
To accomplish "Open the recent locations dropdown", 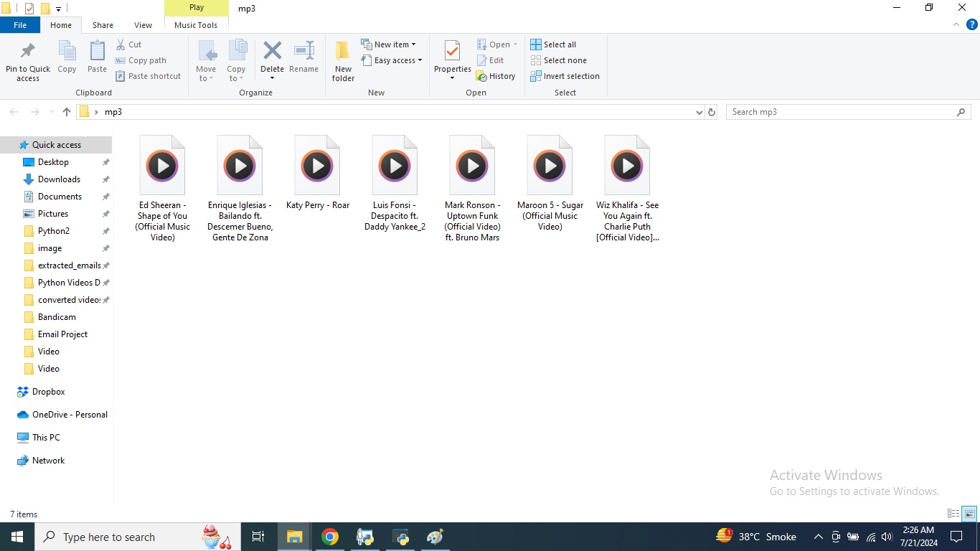I will point(52,112).
